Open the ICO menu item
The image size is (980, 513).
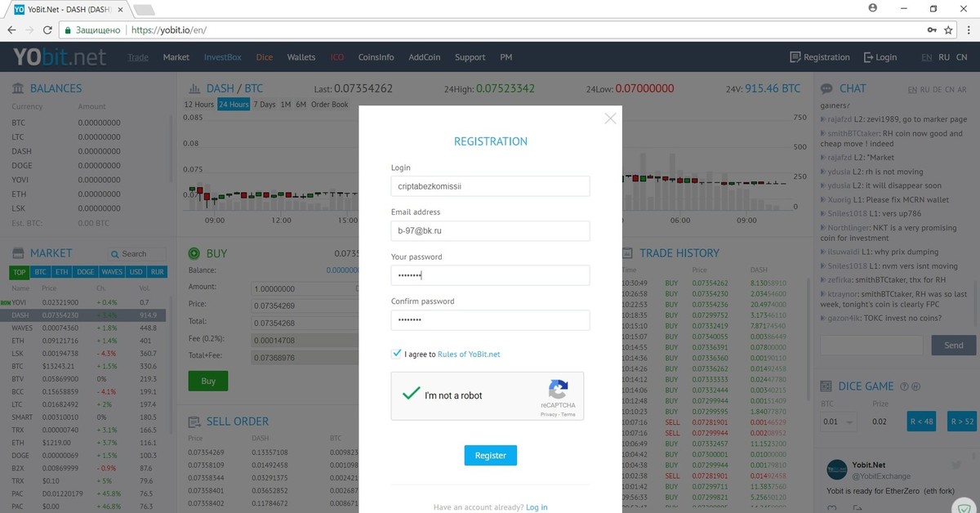pos(337,57)
